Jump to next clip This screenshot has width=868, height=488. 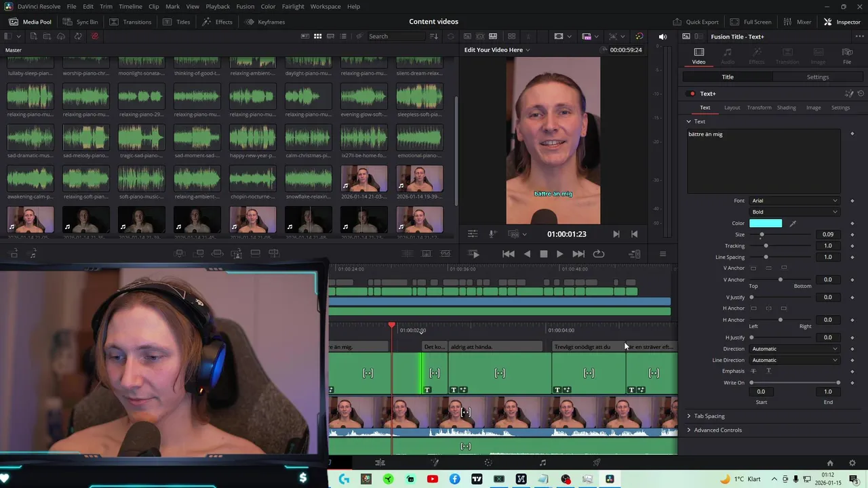[x=578, y=253]
